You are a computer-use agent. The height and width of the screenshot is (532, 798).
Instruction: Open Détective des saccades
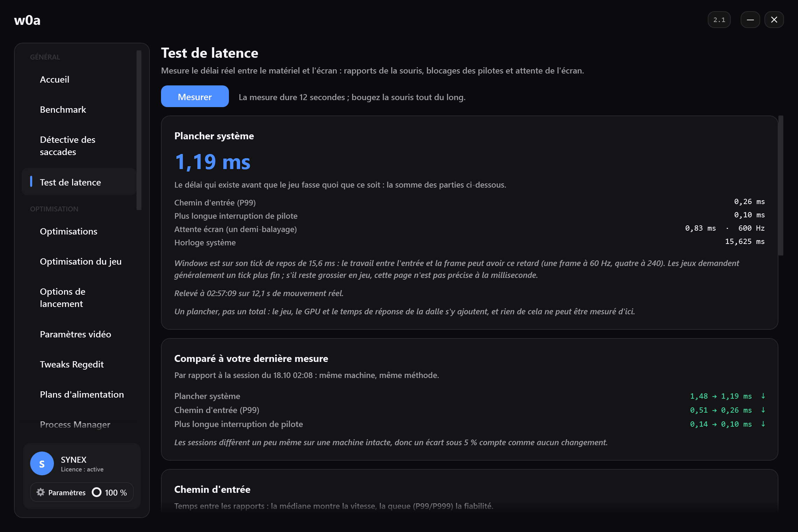(79, 146)
